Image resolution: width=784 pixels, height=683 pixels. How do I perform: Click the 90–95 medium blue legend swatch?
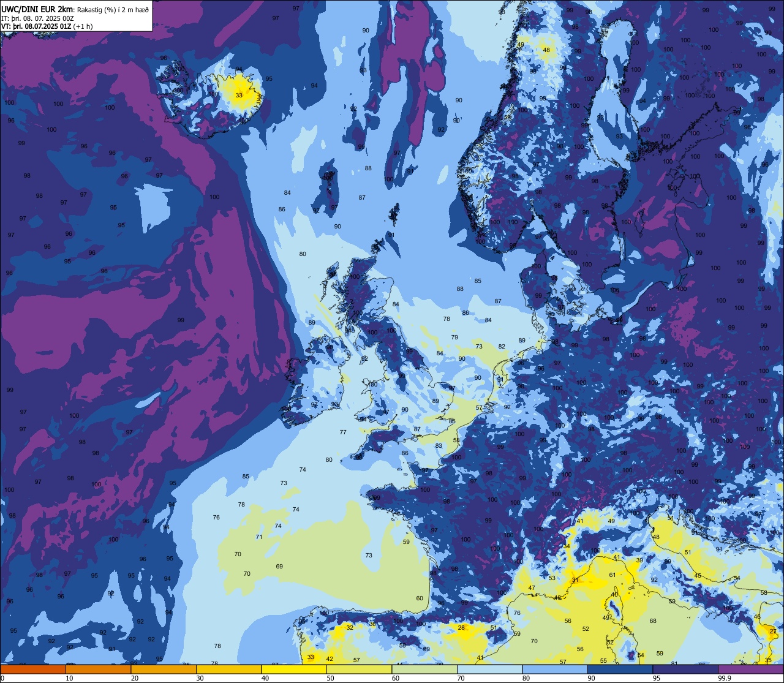click(x=620, y=670)
